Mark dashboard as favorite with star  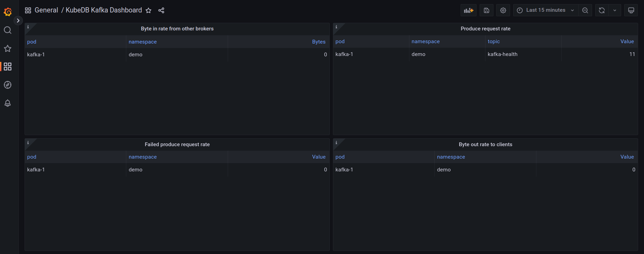pyautogui.click(x=148, y=10)
